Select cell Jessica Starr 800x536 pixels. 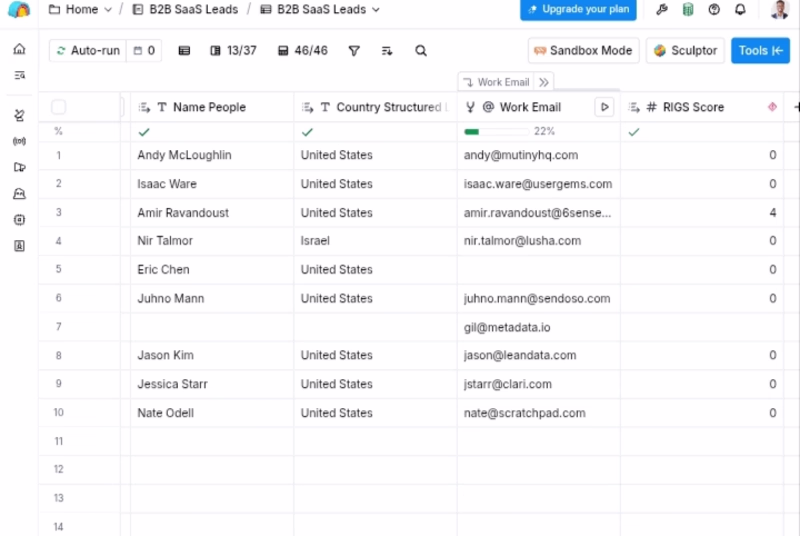212,384
